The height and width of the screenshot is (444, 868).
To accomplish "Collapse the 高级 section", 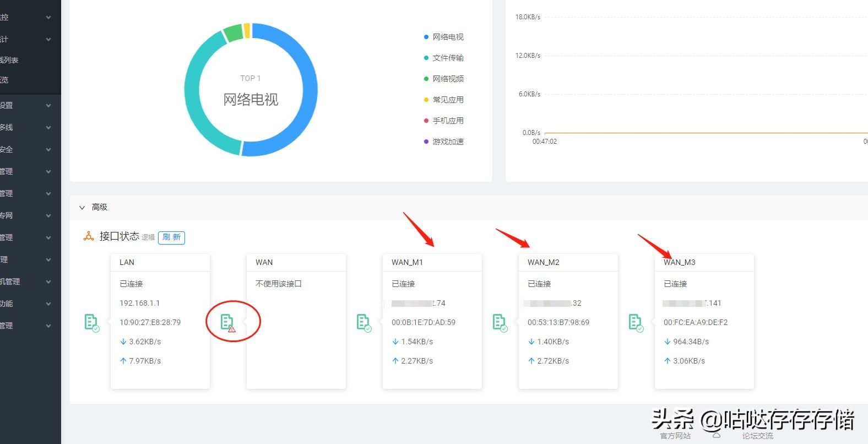I will pyautogui.click(x=82, y=207).
